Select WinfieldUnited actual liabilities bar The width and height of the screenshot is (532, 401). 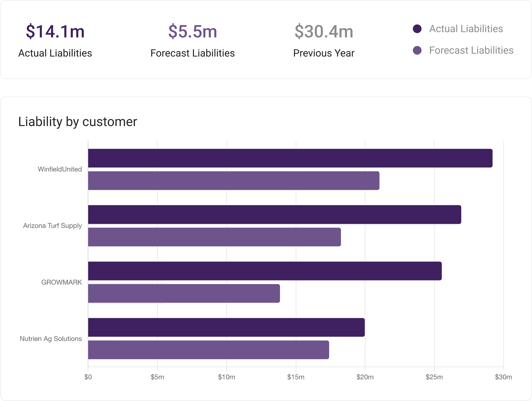click(x=290, y=158)
